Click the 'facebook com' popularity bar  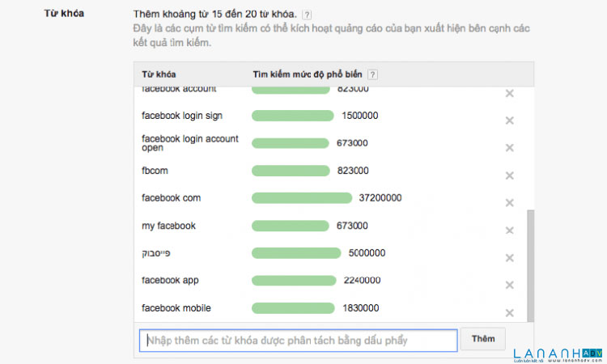point(302,198)
